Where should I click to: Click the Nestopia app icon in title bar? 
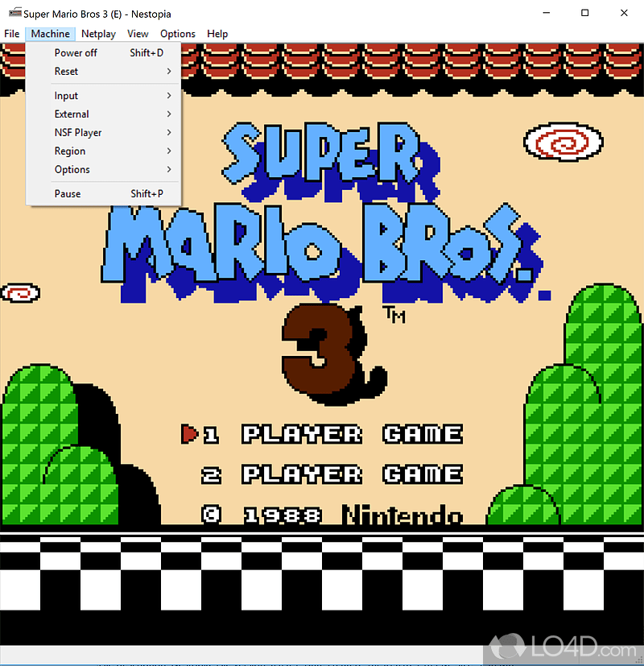point(14,13)
